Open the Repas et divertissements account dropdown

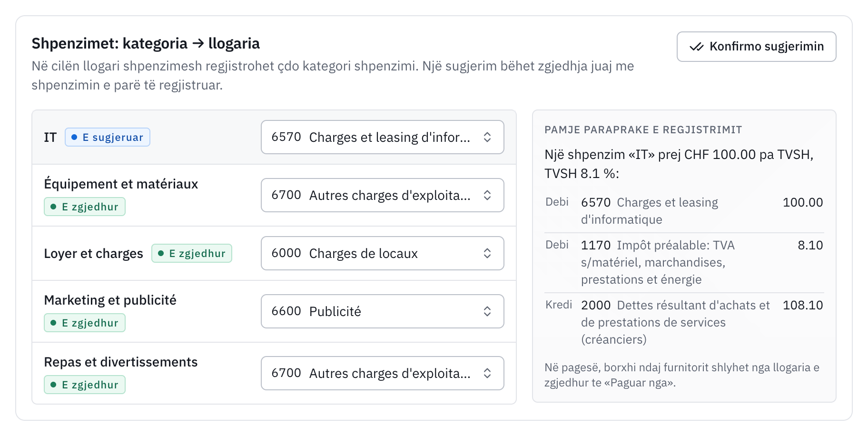pyautogui.click(x=382, y=373)
